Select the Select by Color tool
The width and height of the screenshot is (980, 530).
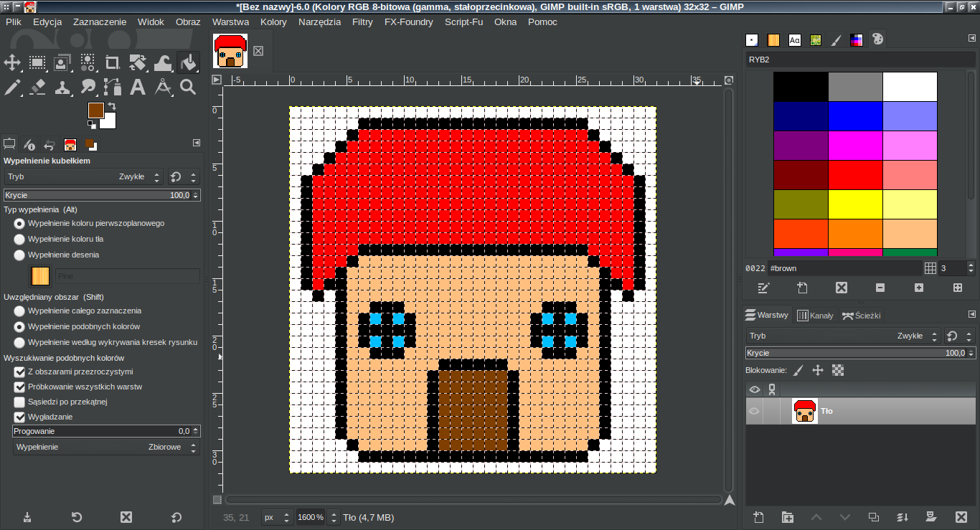point(88,62)
